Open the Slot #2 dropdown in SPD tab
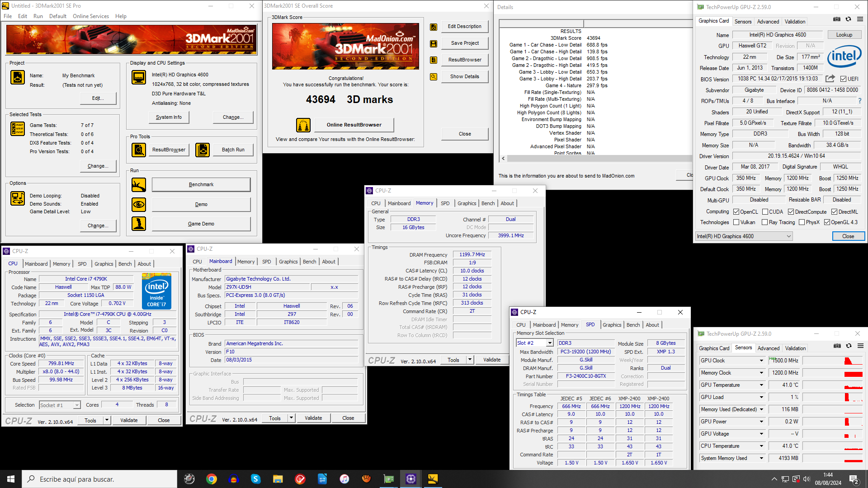The height and width of the screenshot is (488, 868). [x=535, y=343]
